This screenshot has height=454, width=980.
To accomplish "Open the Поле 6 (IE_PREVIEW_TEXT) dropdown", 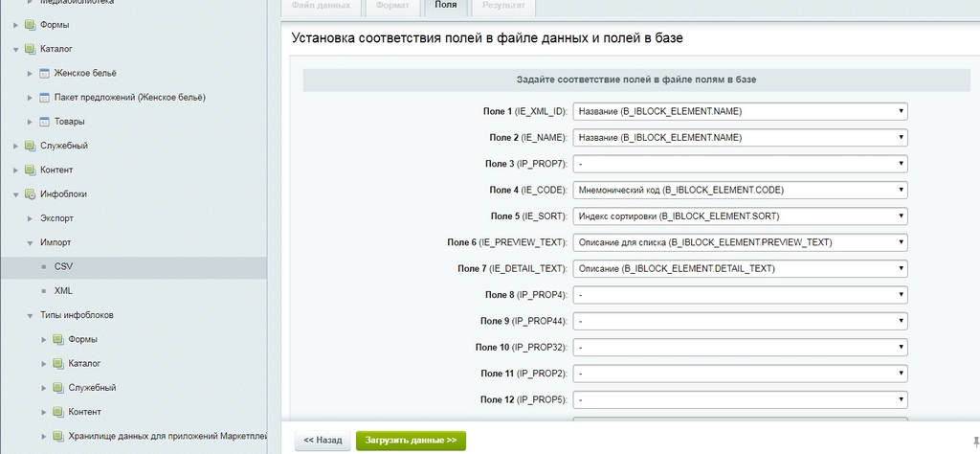I will click(740, 242).
